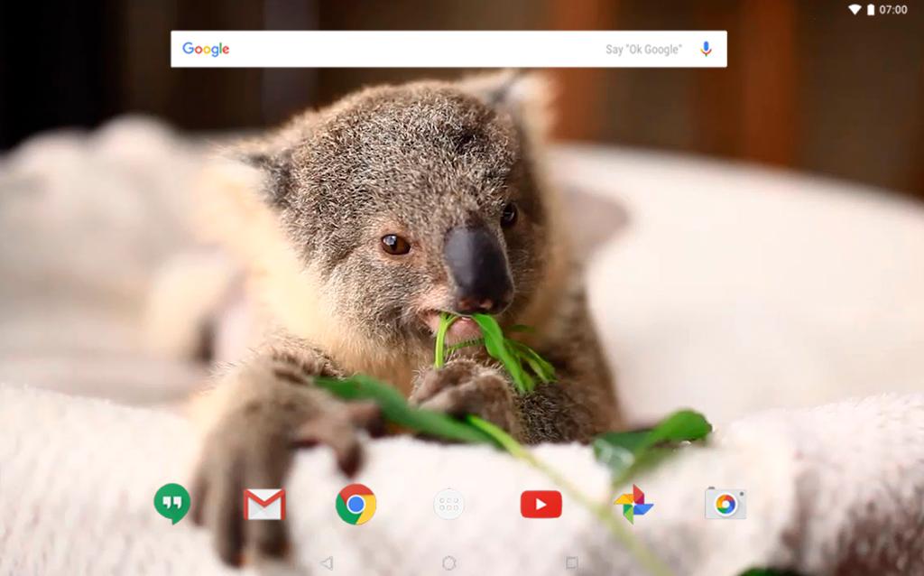
Task: Launch the YouTube app
Action: [x=541, y=505]
